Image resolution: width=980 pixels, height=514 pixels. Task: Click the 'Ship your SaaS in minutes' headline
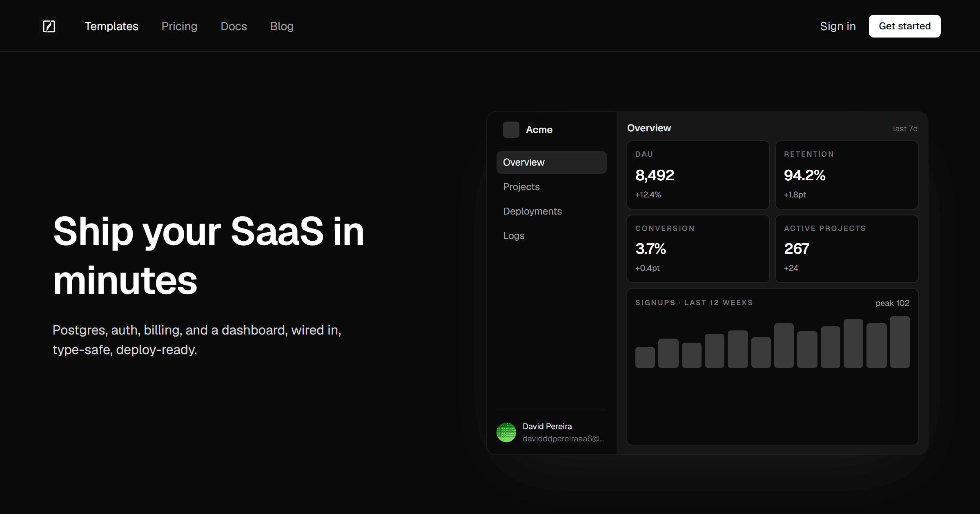(208, 255)
